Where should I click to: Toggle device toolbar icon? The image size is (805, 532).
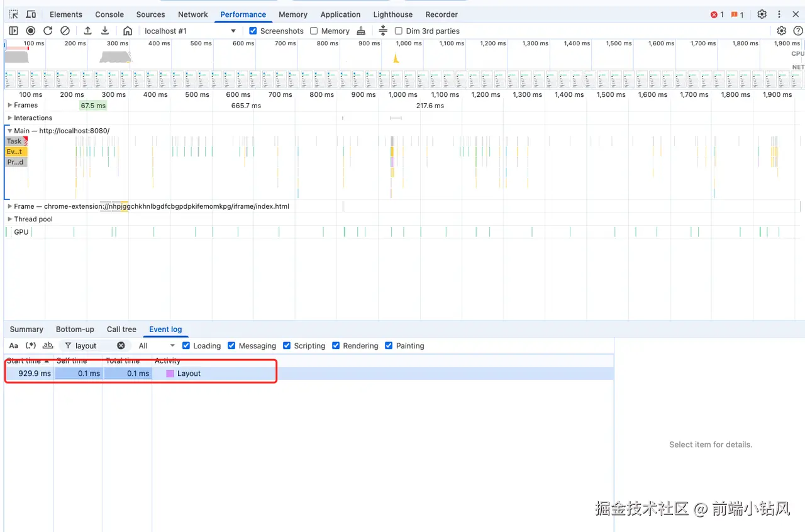click(x=31, y=14)
